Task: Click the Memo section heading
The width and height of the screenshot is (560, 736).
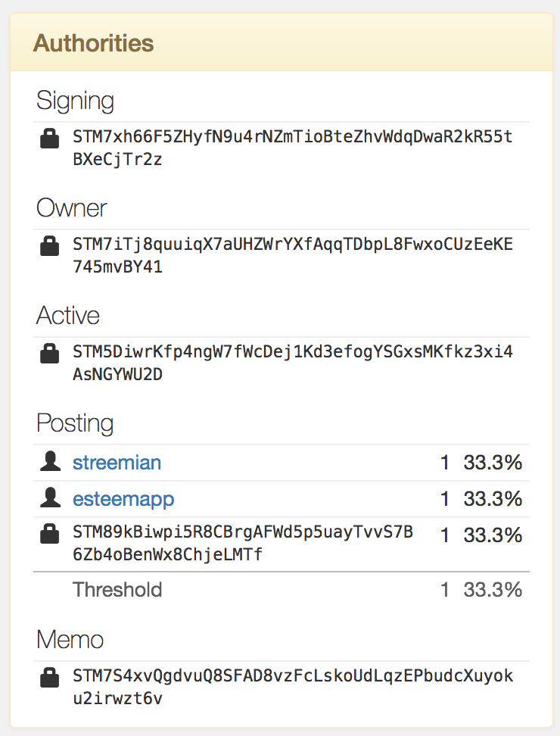Action: click(x=68, y=640)
